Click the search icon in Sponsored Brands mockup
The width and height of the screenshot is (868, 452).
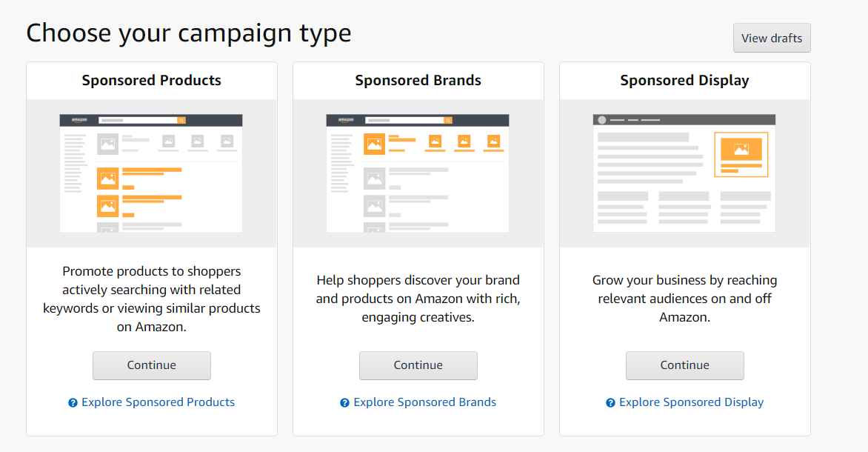pos(448,120)
